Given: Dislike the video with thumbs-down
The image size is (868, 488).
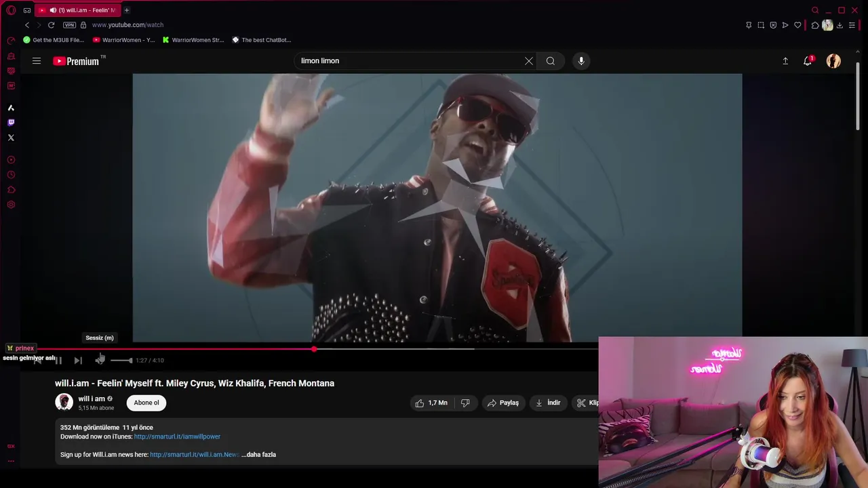Looking at the screenshot, I should coord(465,403).
